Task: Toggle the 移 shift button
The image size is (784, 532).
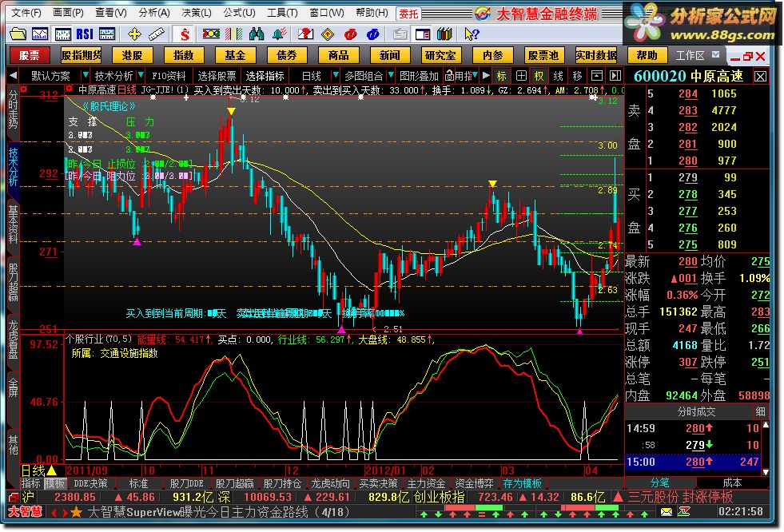Action: [x=577, y=76]
